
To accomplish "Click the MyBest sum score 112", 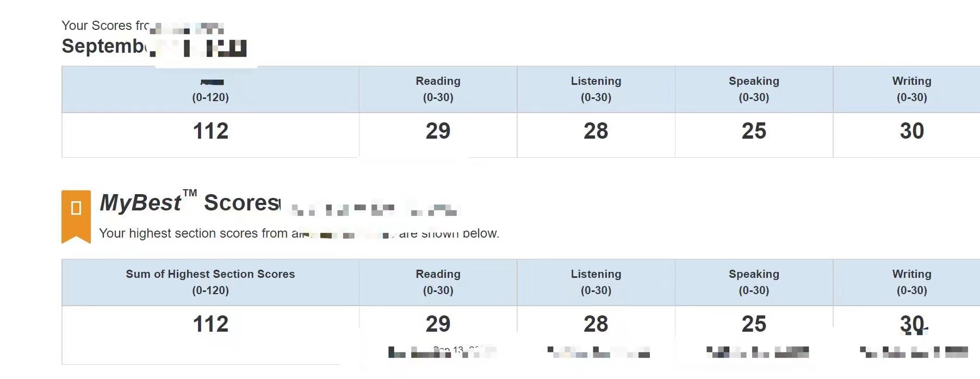I will (210, 324).
